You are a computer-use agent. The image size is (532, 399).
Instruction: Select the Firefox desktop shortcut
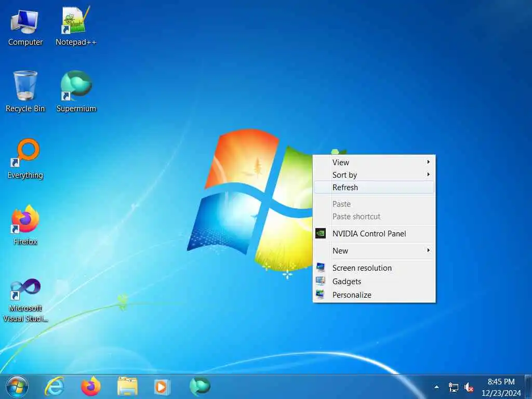point(25,225)
